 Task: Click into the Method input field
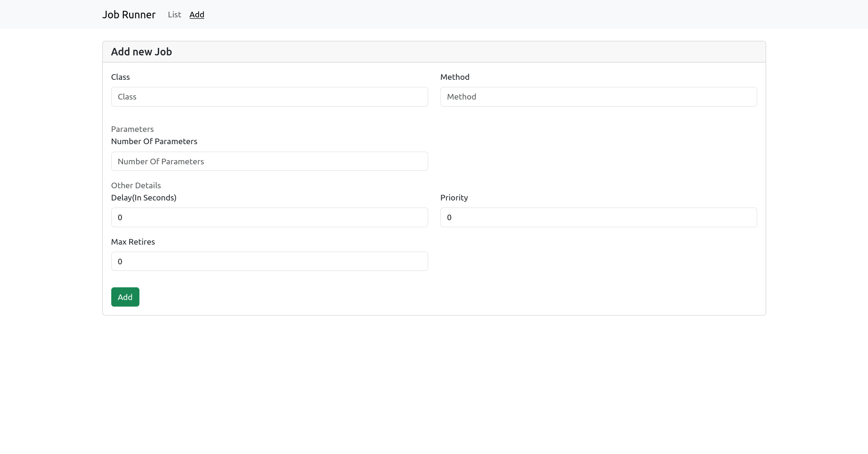coord(599,97)
